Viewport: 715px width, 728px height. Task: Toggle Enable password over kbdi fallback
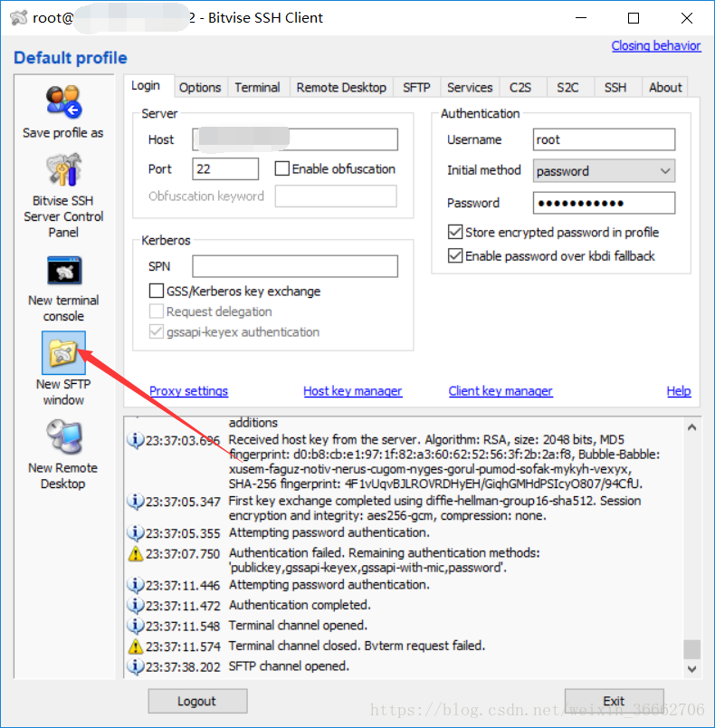pos(455,255)
